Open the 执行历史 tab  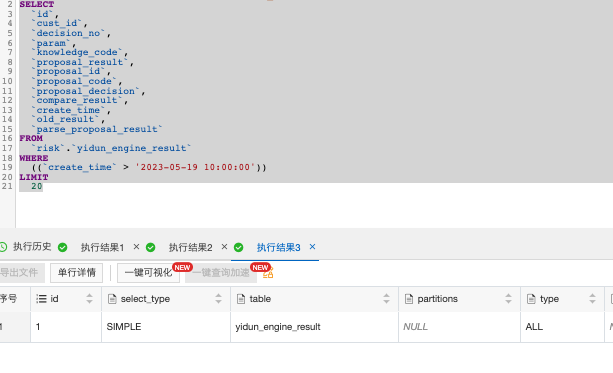coord(32,247)
